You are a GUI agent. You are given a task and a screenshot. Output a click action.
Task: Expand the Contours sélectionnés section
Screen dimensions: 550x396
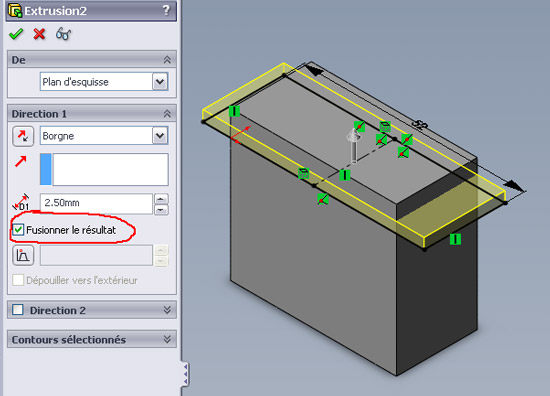coord(167,339)
